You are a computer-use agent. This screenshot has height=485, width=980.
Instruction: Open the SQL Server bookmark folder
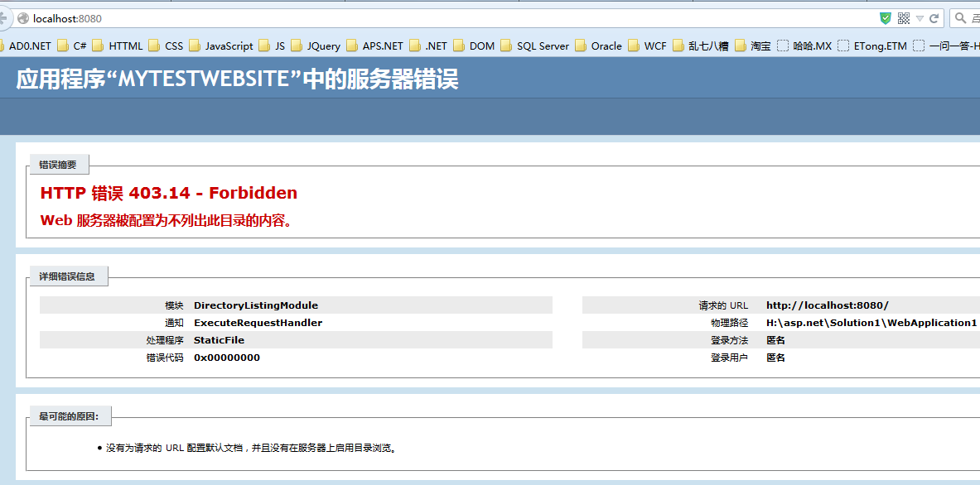[x=535, y=46]
